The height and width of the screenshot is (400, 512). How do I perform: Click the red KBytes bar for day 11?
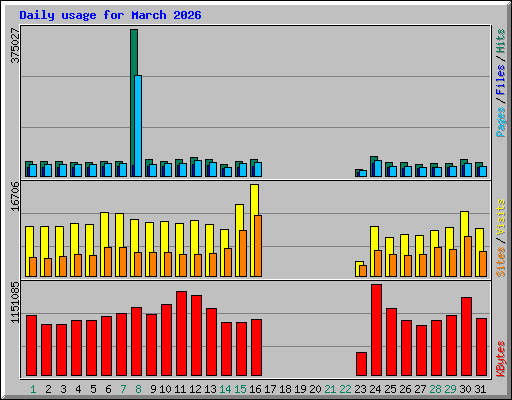point(181,334)
